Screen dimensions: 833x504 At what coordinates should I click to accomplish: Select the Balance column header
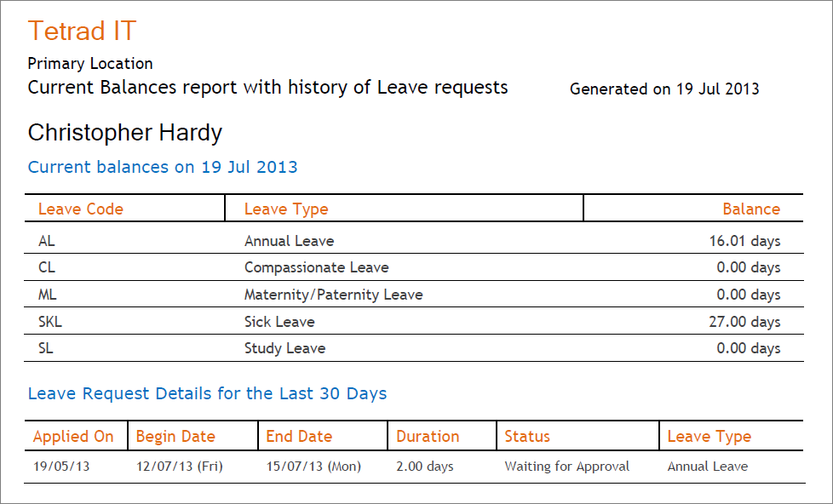tap(751, 209)
